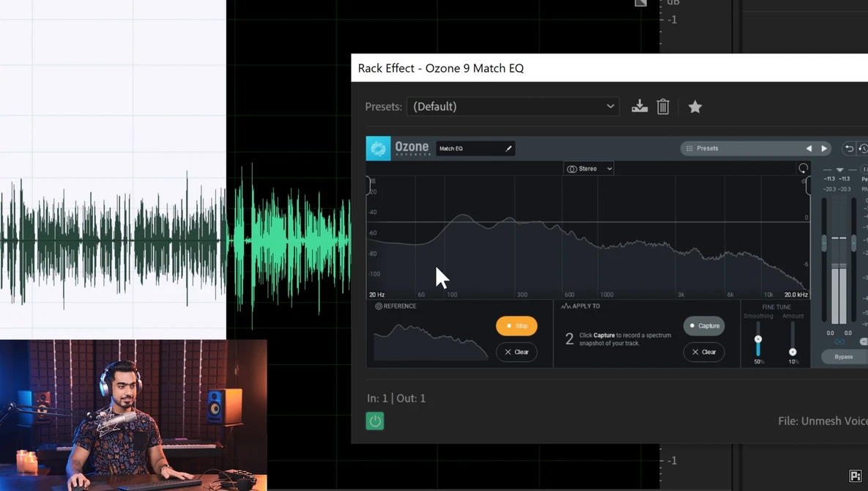Screen dimensions: 868x491
Task: Click the '10%' Amount value
Action: pos(793,362)
